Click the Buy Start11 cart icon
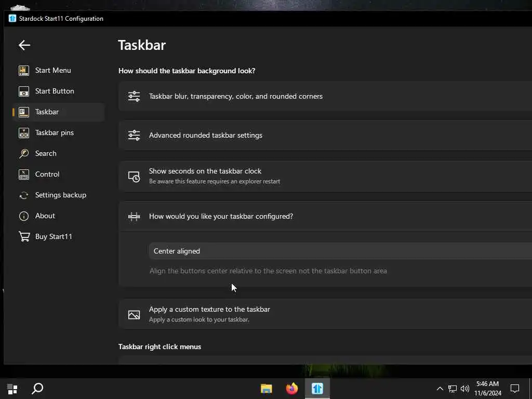Image resolution: width=532 pixels, height=399 pixels. click(x=24, y=236)
